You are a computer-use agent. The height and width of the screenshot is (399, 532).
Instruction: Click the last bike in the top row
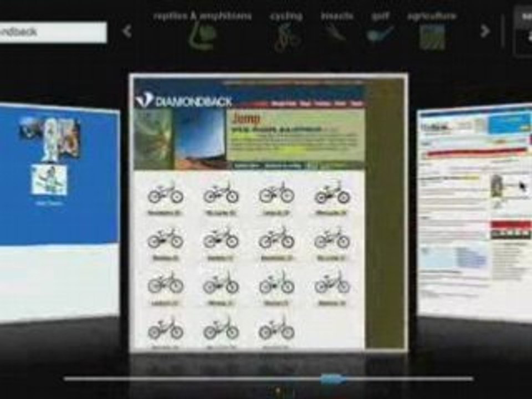point(332,193)
